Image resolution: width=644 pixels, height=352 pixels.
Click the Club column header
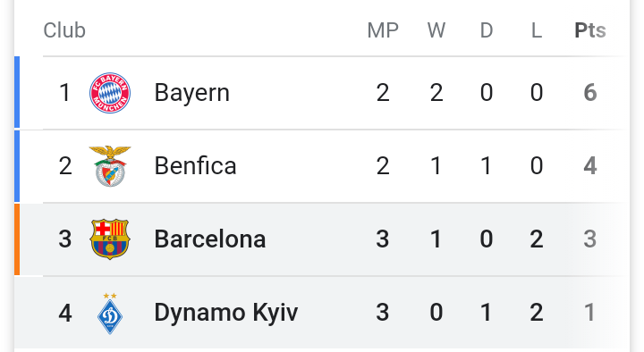point(64,30)
